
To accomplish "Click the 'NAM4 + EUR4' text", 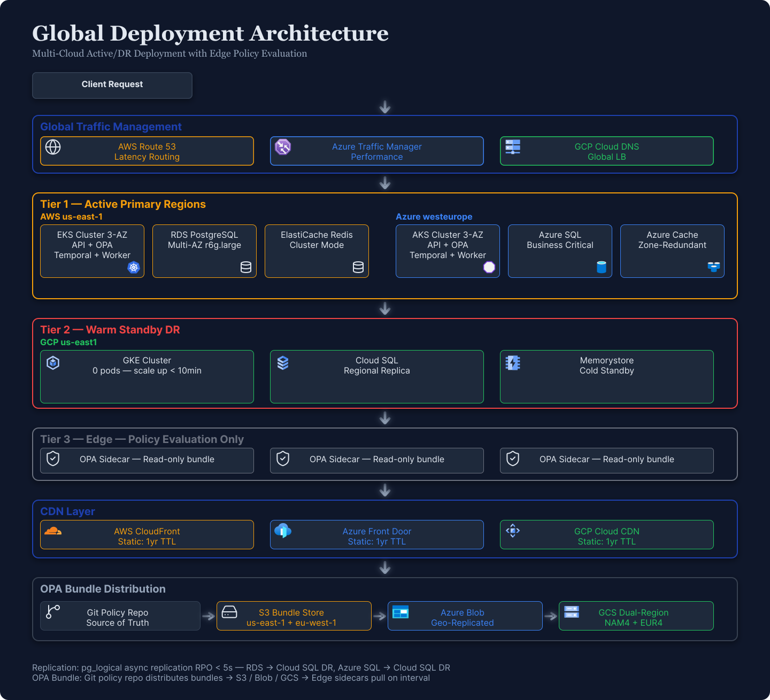I will click(x=634, y=623).
